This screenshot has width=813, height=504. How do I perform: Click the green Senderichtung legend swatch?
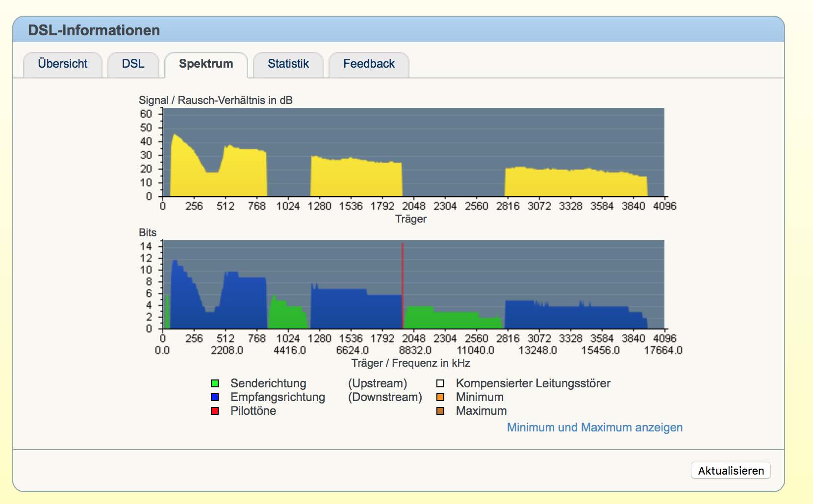tap(215, 383)
